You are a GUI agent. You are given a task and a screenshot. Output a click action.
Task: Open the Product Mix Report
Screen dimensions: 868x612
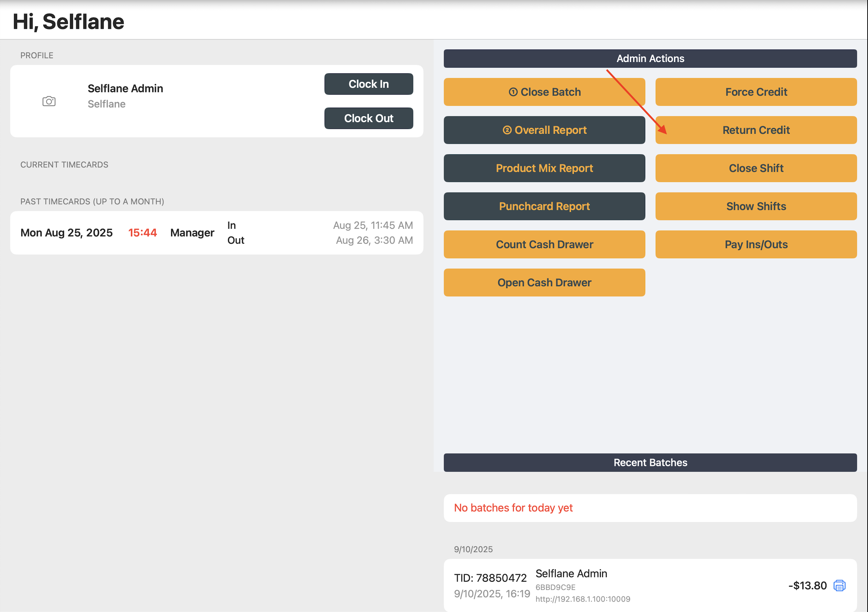544,168
